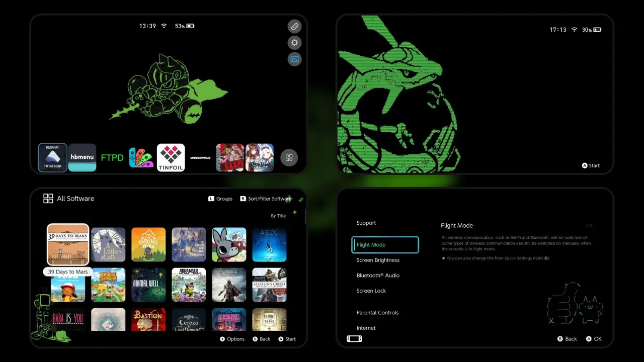Open the Screen Lock settings
The width and height of the screenshot is (644, 362).
pyautogui.click(x=371, y=291)
